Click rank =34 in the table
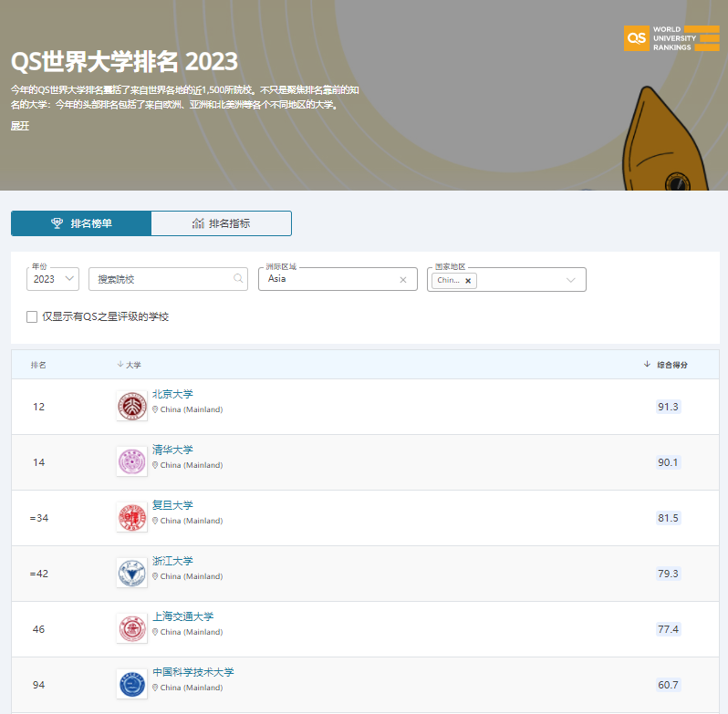Screen dimensions: 728x714 pos(39,518)
